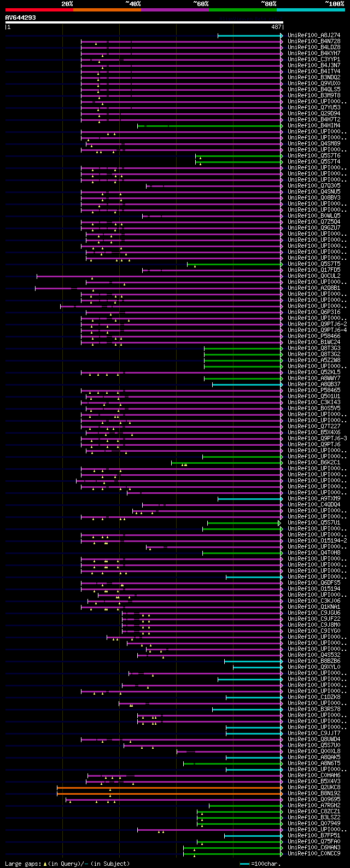Select UniRef100_B6K2C1 label
This screenshot has height=868, width=350.
(x=314, y=463)
